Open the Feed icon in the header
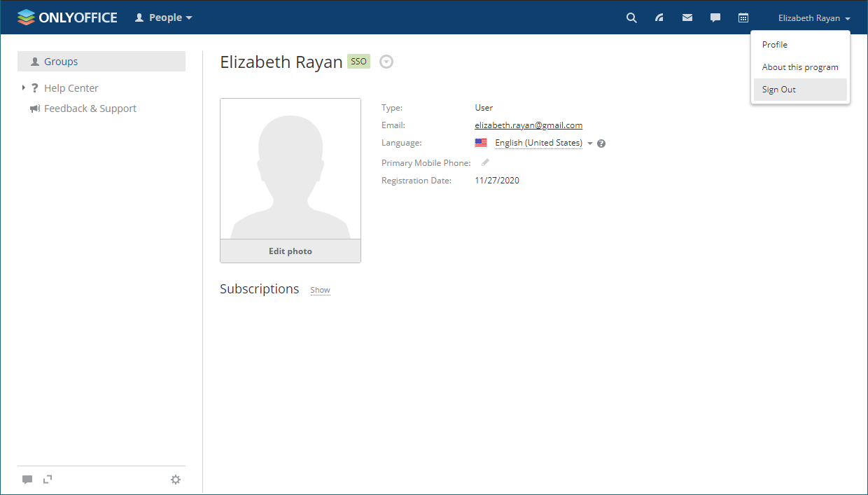The width and height of the screenshot is (868, 495). click(659, 18)
